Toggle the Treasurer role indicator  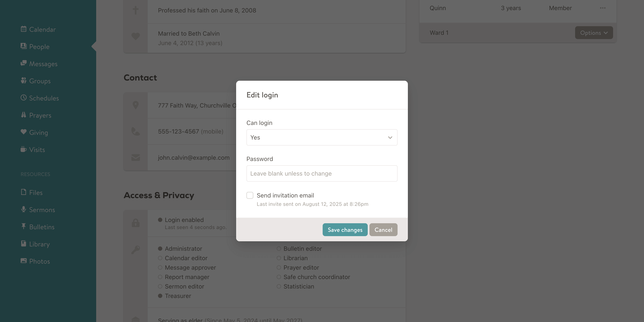pos(160,296)
